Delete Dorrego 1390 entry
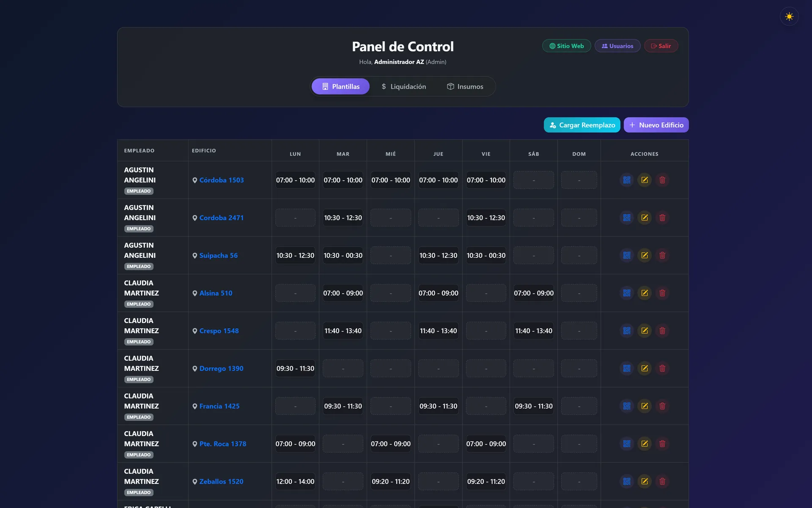Screen dimensions: 812x508 [x=662, y=368]
